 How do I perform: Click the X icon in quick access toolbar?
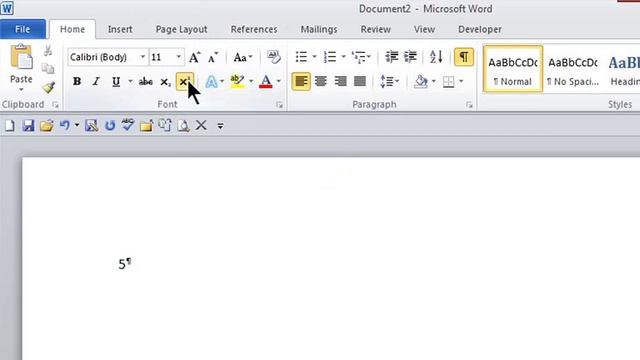[201, 125]
